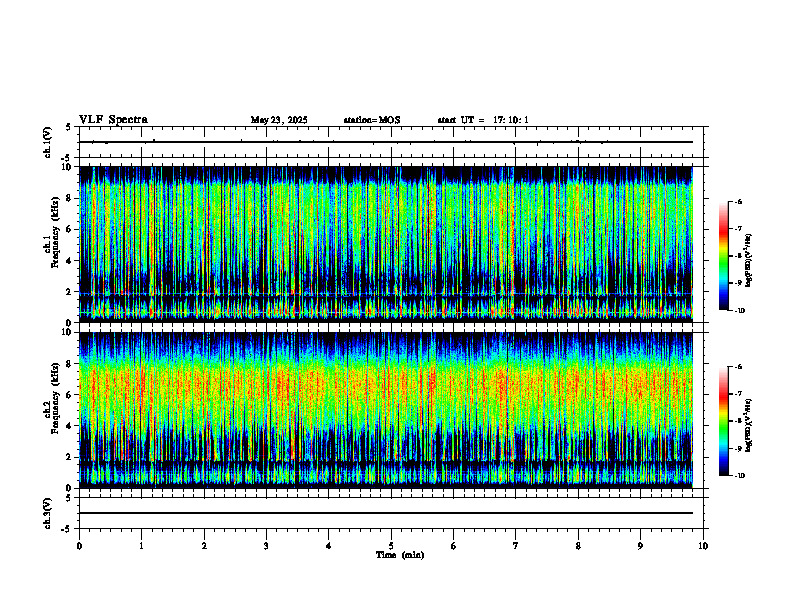This screenshot has height=612, width=792.
Task: Click the ch.3 voltage trace line
Action: [x=386, y=513]
